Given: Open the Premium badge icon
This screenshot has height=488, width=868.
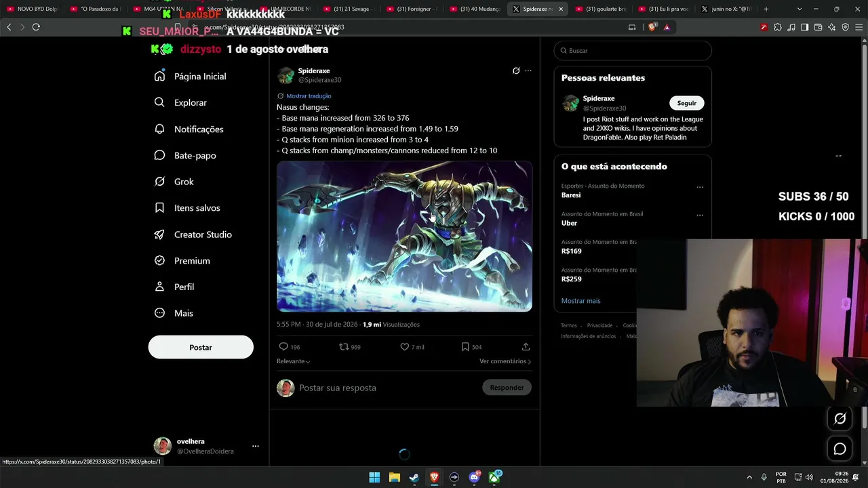Looking at the screenshot, I should pos(159,260).
